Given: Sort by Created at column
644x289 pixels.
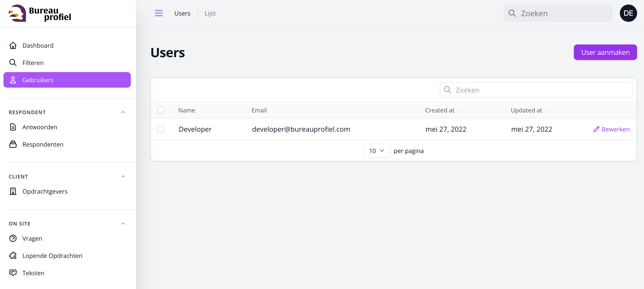Looking at the screenshot, I should (442, 110).
